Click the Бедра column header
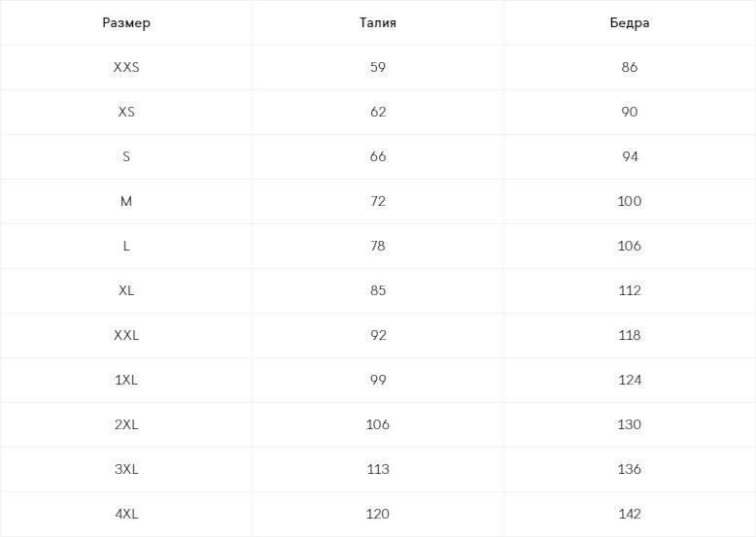The height and width of the screenshot is (537, 756). pyautogui.click(x=630, y=22)
